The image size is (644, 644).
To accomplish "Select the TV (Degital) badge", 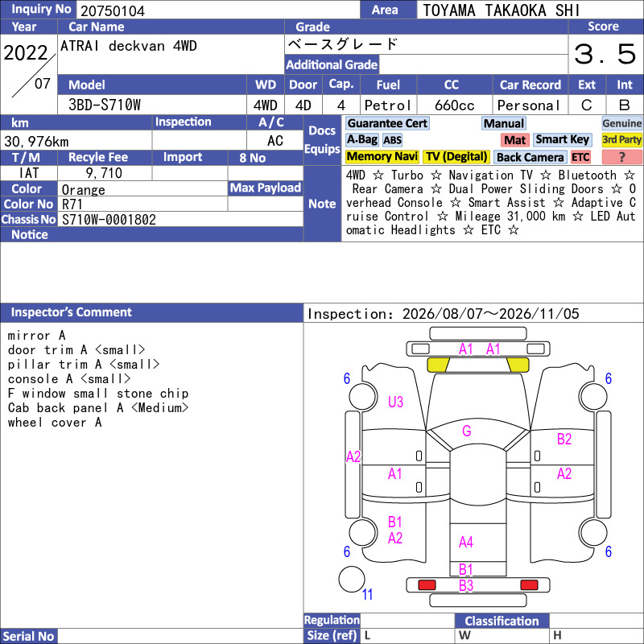I will tap(456, 156).
